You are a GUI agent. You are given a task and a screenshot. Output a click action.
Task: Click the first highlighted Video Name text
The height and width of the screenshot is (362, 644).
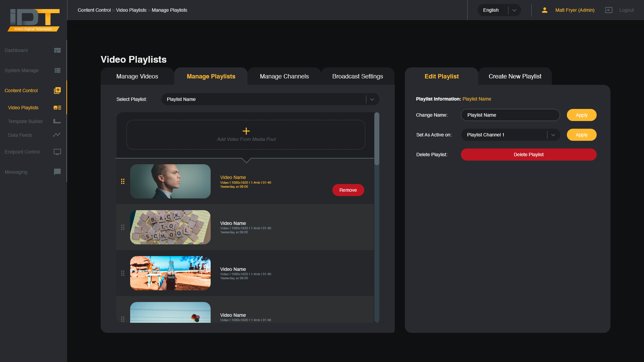tap(233, 177)
